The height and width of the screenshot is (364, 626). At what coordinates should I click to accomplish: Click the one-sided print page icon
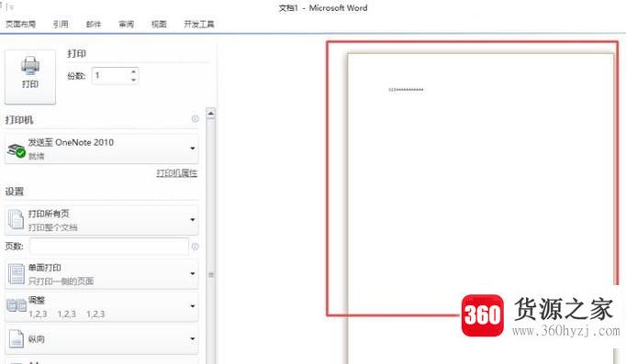17,274
